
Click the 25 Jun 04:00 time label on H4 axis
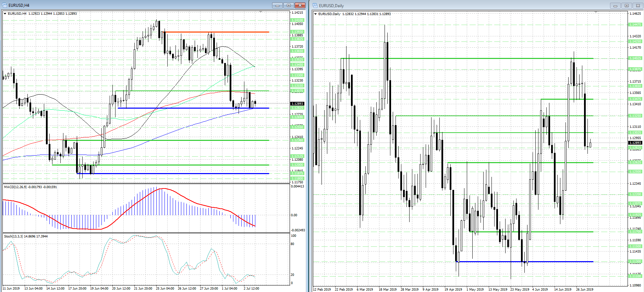point(165,289)
